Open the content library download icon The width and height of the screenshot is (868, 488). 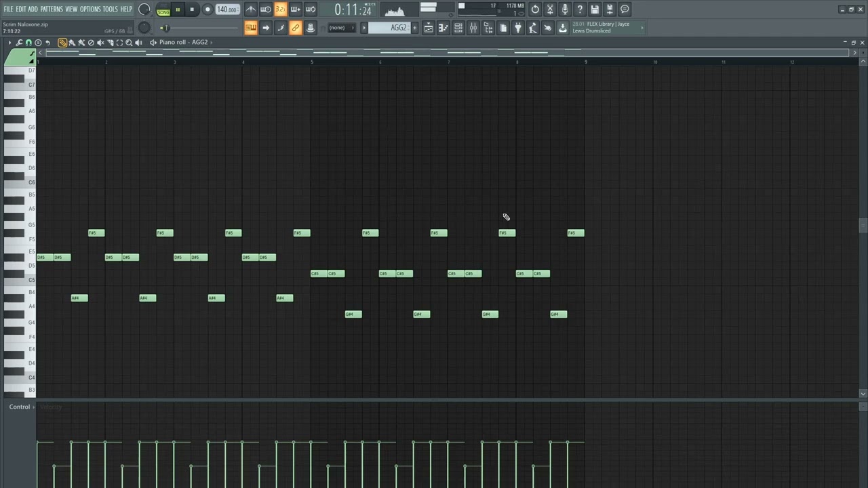click(x=563, y=28)
